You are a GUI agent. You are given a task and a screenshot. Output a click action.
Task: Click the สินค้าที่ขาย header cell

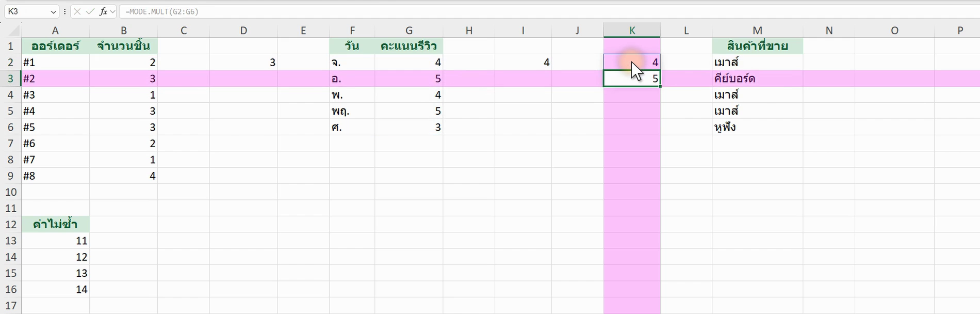[757, 46]
